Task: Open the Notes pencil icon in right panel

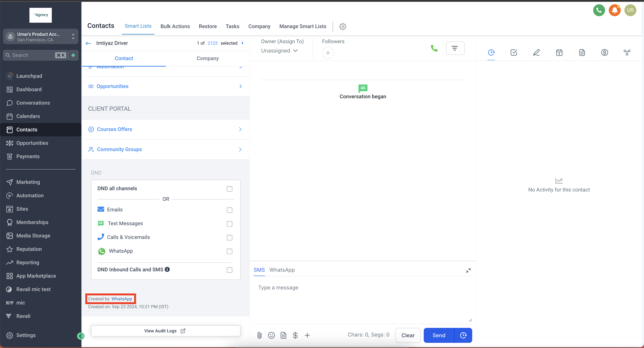Action: pyautogui.click(x=536, y=52)
